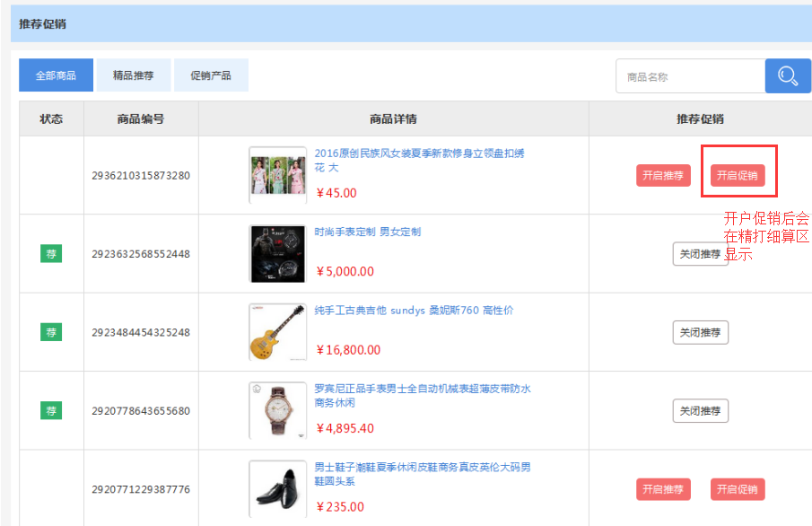Open the 促销产品 tab

(x=211, y=75)
